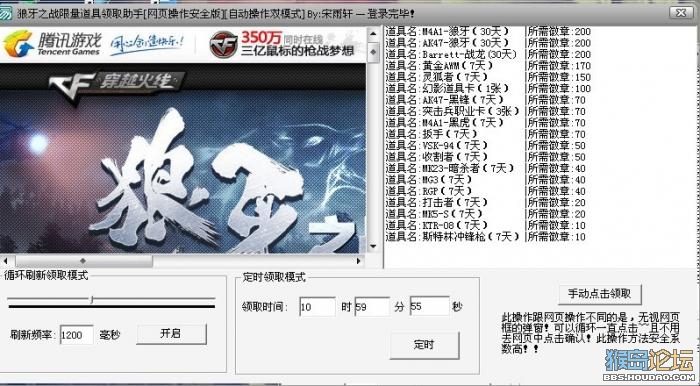Click the 定时 timer button

point(424,345)
